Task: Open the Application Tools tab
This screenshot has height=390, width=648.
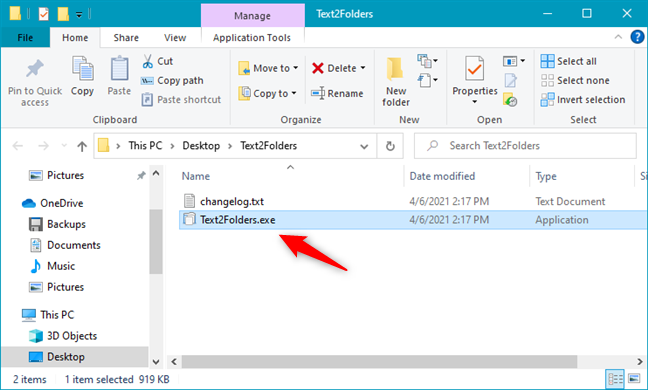Action: tap(252, 38)
